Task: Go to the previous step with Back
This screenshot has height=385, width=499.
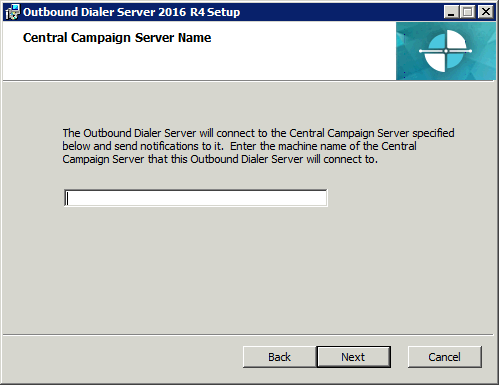Action: pyautogui.click(x=279, y=357)
